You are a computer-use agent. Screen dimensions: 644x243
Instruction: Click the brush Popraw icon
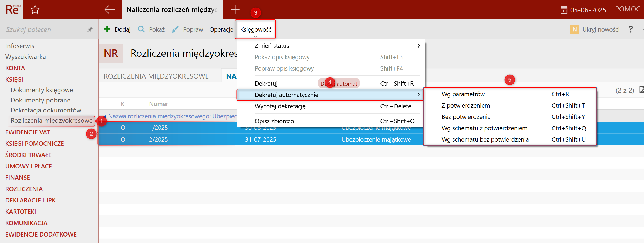(175, 29)
